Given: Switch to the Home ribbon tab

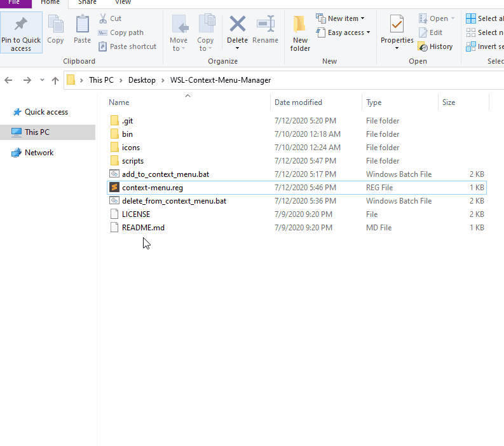Looking at the screenshot, I should click(x=50, y=3).
